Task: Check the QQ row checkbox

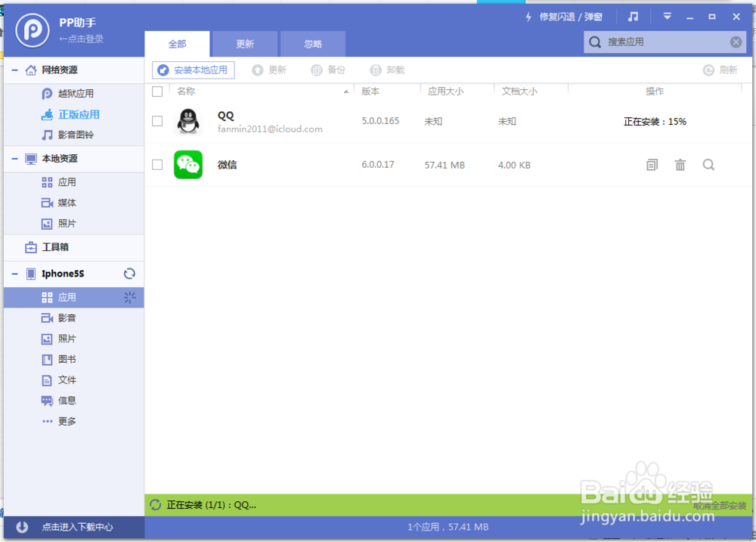Action: click(x=157, y=121)
